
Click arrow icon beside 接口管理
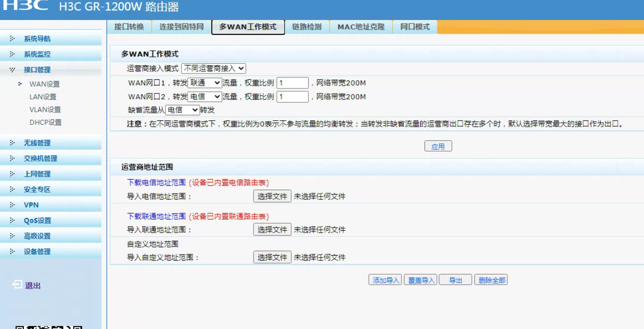pyautogui.click(x=12, y=69)
